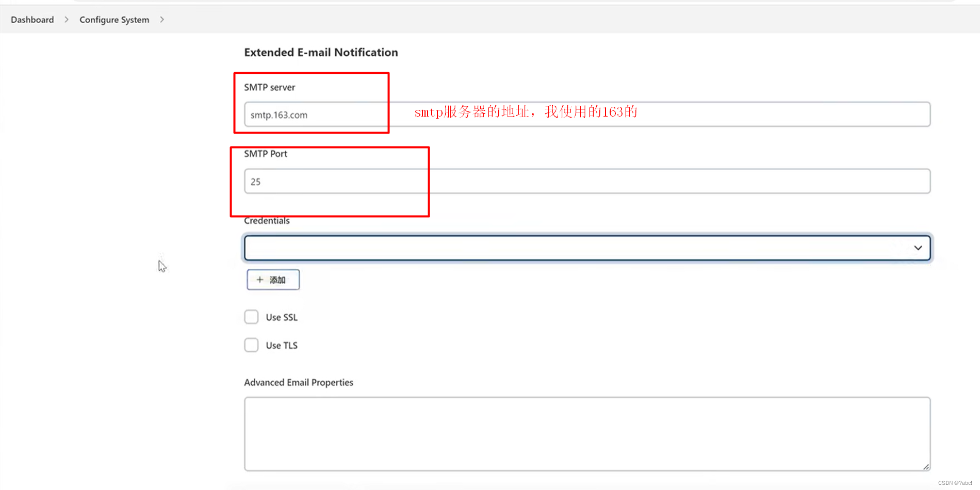Click inside the Advanced Email Properties textarea

(x=567, y=433)
